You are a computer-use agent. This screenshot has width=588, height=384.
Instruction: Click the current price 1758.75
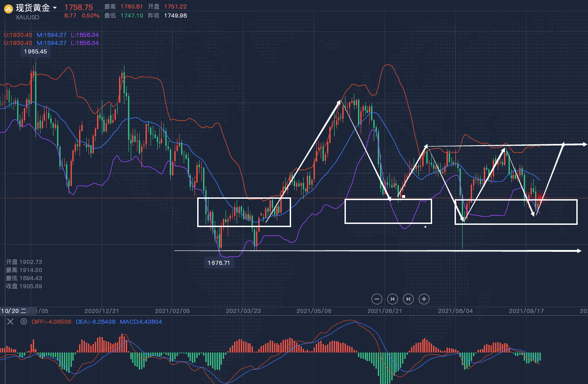tap(79, 7)
